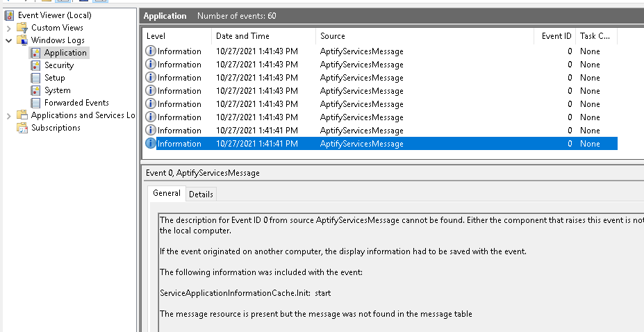Click the Application log icon in tree
Viewport: 644px width, 332px height.
tap(35, 53)
